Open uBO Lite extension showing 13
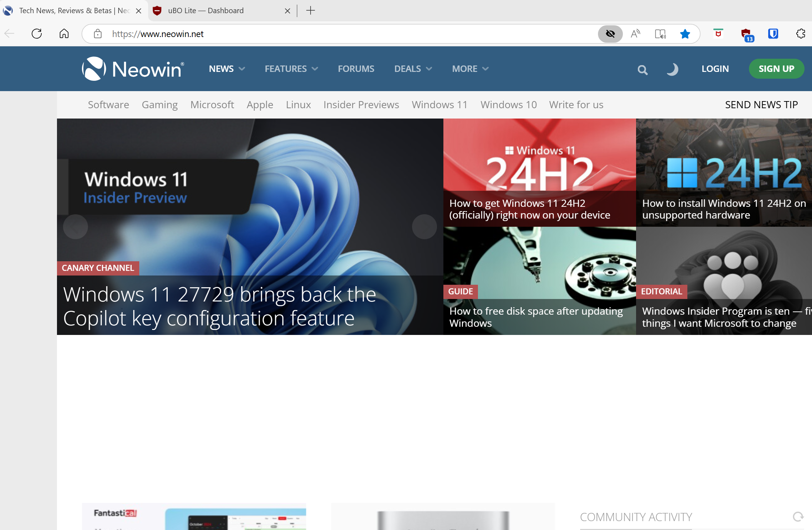The width and height of the screenshot is (812, 530). pyautogui.click(x=746, y=35)
